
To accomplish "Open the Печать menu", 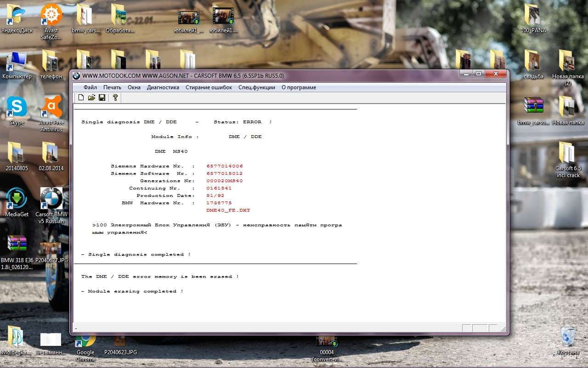I will point(112,87).
